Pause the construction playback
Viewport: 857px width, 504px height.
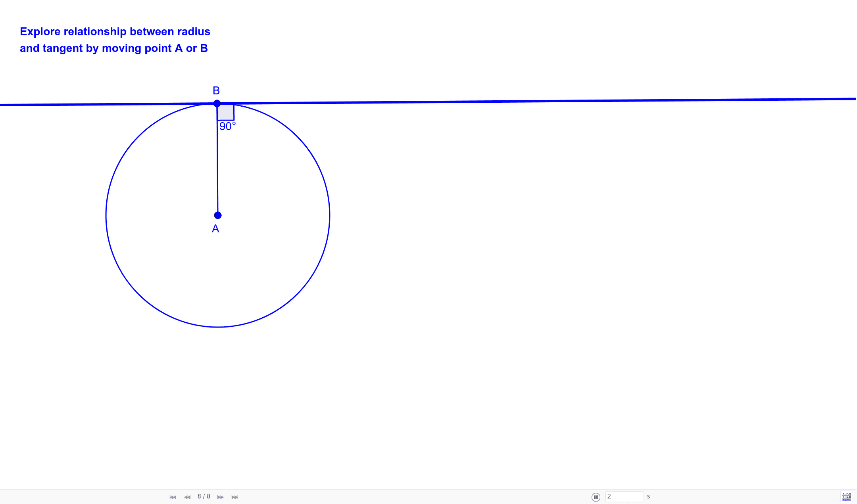[597, 496]
